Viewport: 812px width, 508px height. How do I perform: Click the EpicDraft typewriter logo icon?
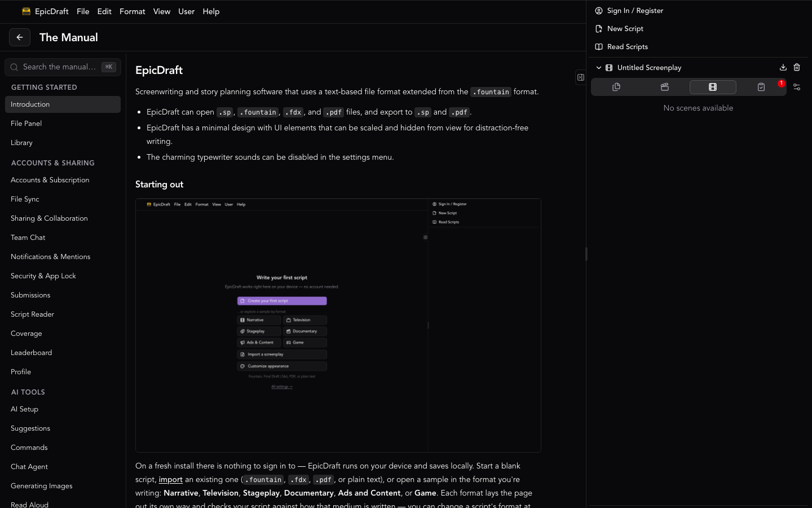point(26,11)
